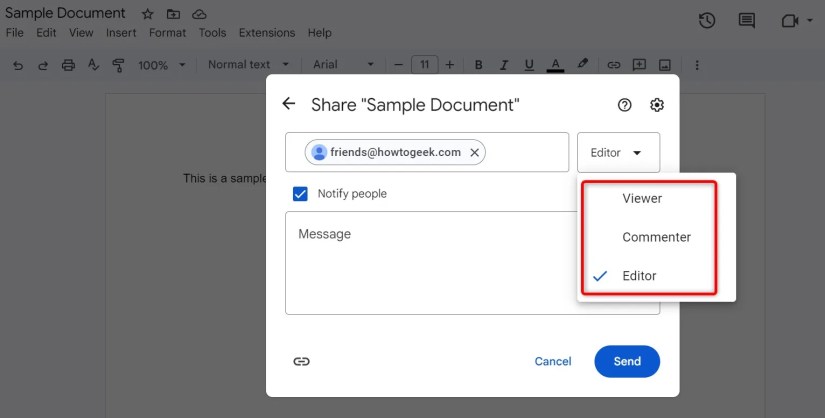Increase font size with plus
The image size is (825, 418).
[x=450, y=65]
